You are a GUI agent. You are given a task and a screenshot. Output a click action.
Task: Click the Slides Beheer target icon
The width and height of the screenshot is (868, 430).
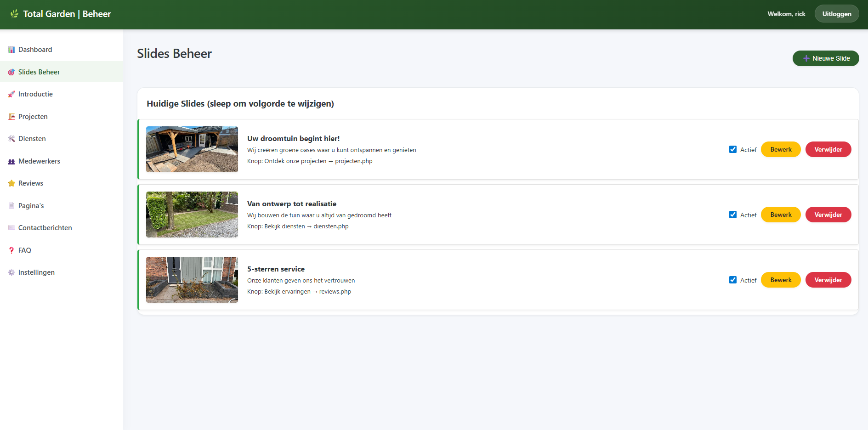coord(11,72)
